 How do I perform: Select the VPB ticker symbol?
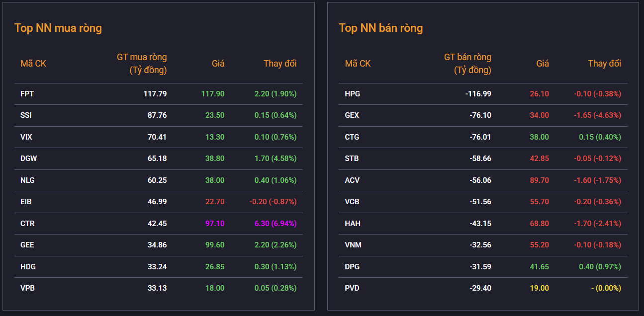coord(28,288)
